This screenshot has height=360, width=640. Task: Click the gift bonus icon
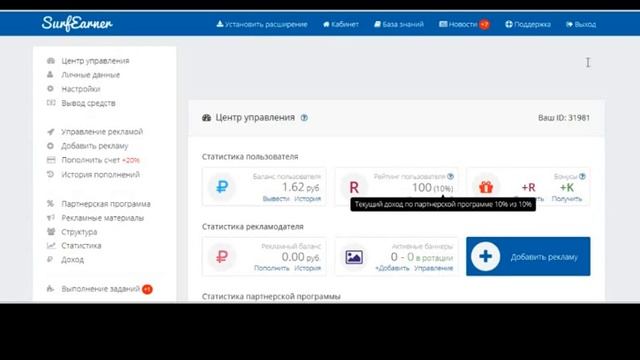[x=486, y=187]
